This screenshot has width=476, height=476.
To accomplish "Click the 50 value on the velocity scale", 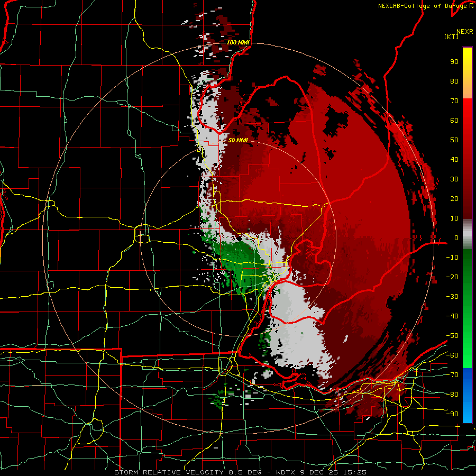I will [454, 140].
